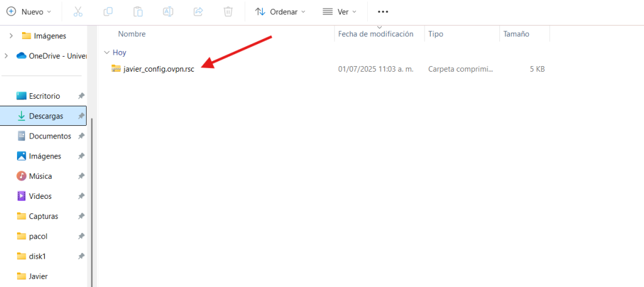This screenshot has height=287, width=644.
Task: Open Documentos in quick access
Action: 45,136
